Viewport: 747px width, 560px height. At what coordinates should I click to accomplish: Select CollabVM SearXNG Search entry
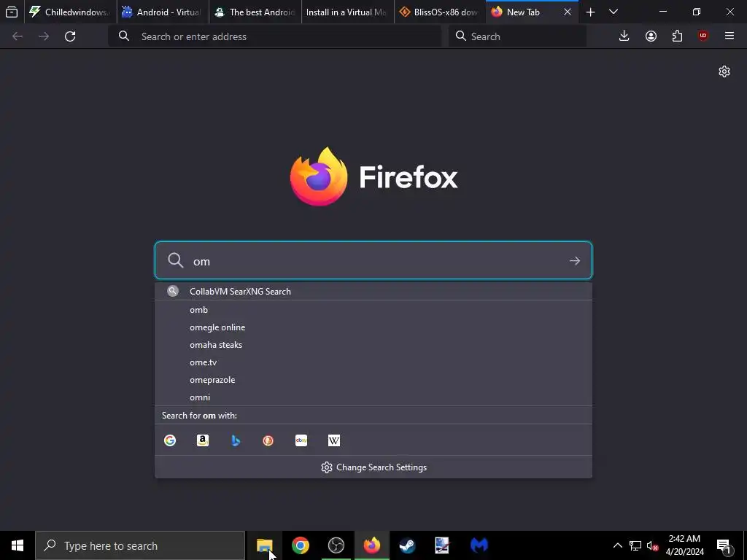click(373, 292)
